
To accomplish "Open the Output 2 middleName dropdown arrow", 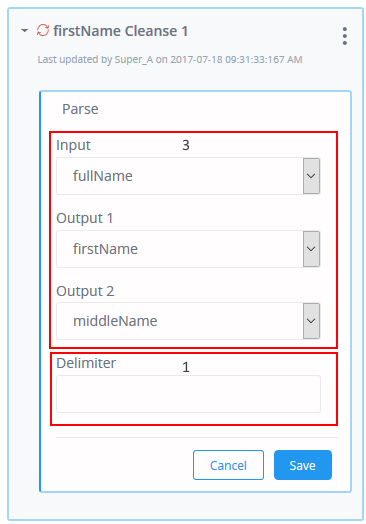I will pos(311,321).
